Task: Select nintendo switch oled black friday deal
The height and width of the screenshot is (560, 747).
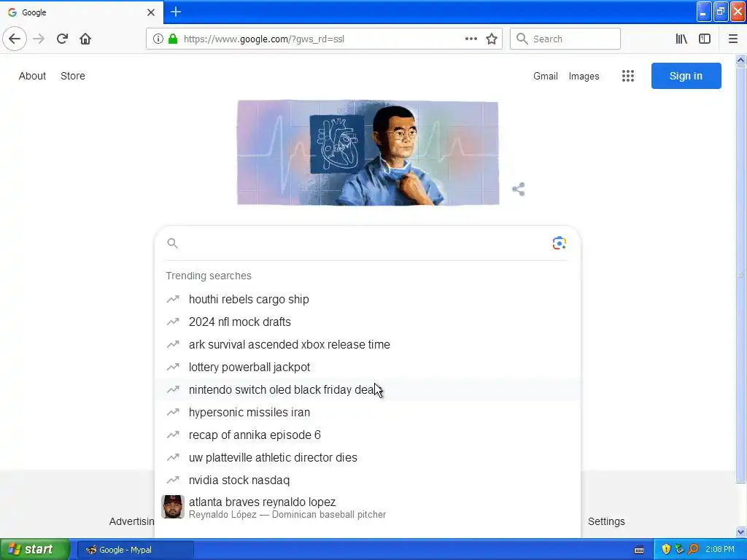Action: pos(368,389)
